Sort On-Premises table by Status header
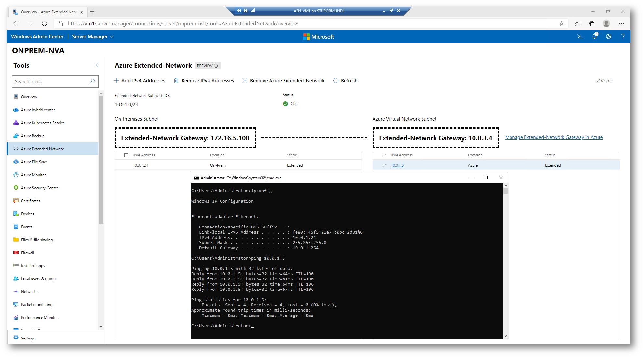The width and height of the screenshot is (644, 358). [292, 155]
